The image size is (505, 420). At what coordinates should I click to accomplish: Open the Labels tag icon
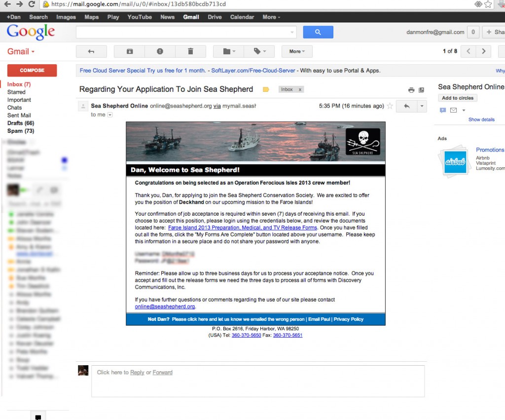pyautogui.click(x=259, y=51)
